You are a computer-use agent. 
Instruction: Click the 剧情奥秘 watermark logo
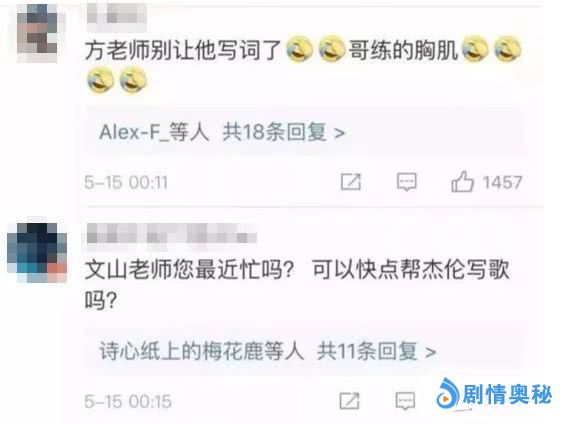point(494,394)
